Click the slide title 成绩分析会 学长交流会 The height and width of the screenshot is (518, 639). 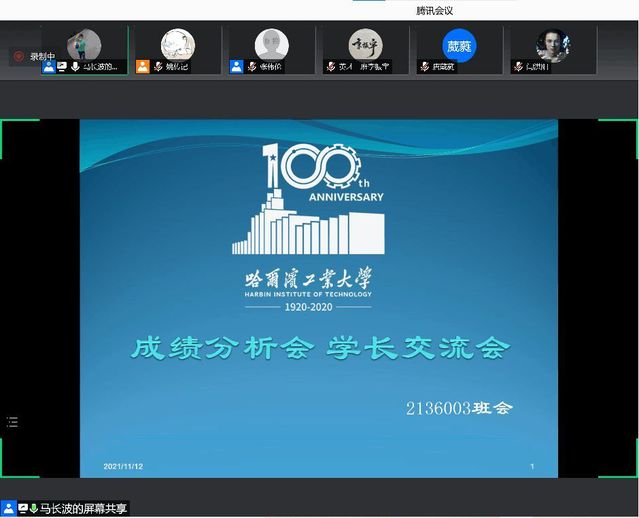point(321,348)
